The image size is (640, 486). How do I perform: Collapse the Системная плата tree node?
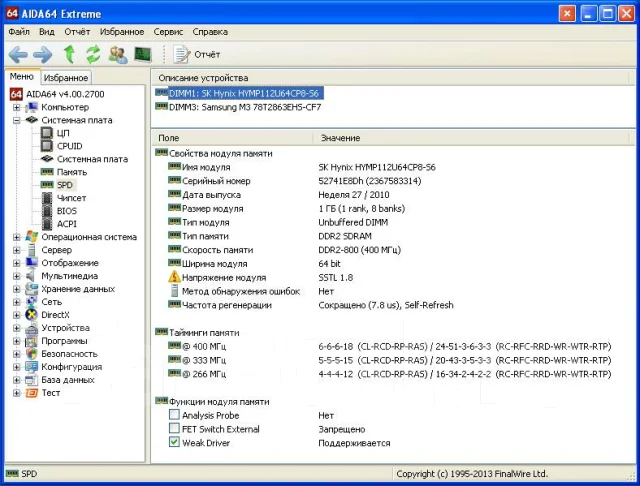click(x=16, y=120)
